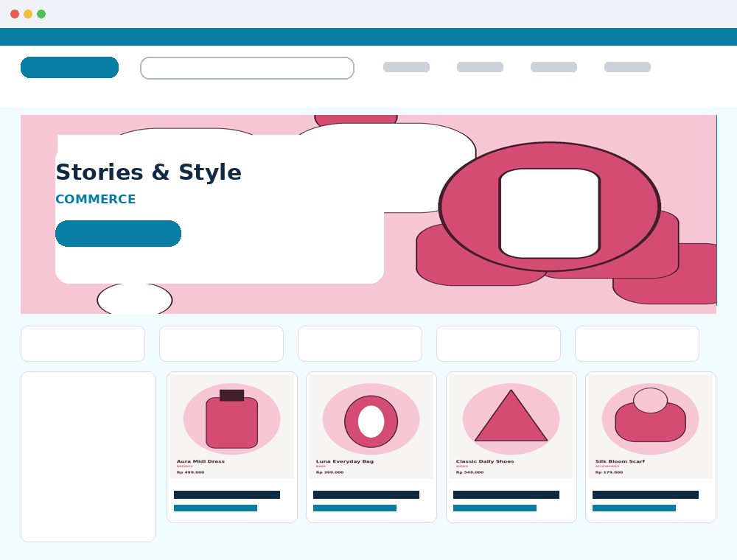Click the teal bar on Luna Everyday Bag card
737x560 pixels.
(355, 508)
